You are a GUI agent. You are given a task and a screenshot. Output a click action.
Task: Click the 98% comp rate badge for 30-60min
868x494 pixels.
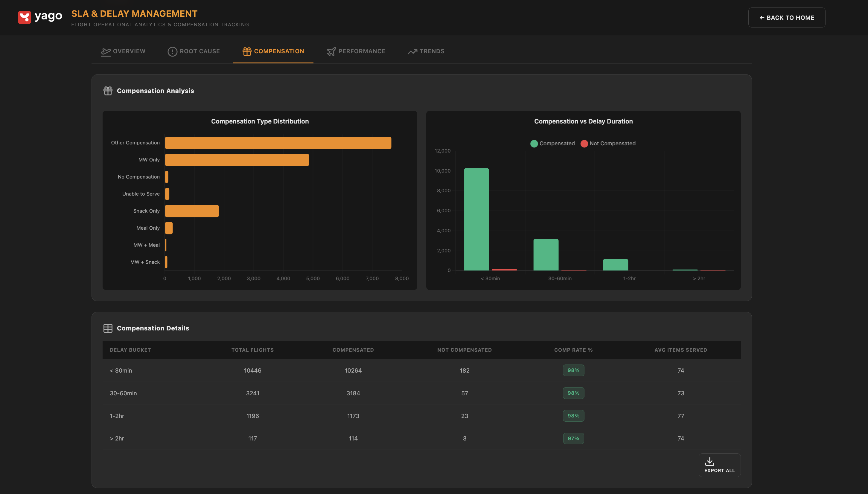573,393
